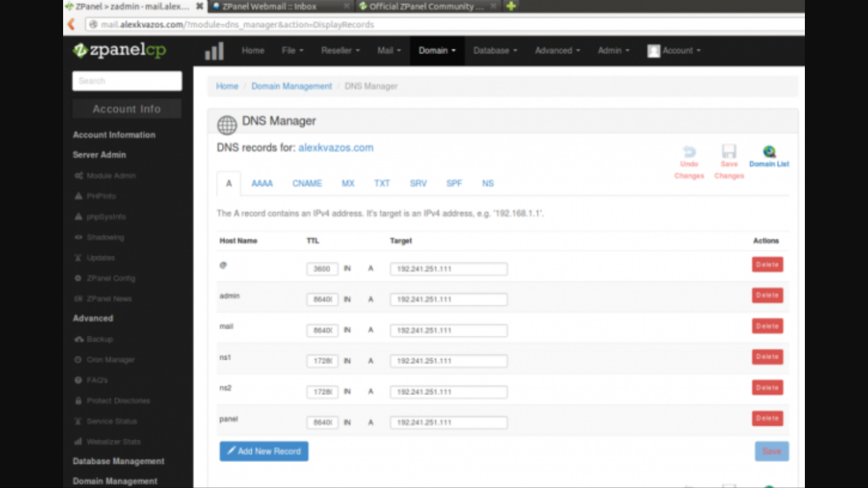Open phpSysInfo in sidebar
Image resolution: width=868 pixels, height=488 pixels.
tap(100, 217)
